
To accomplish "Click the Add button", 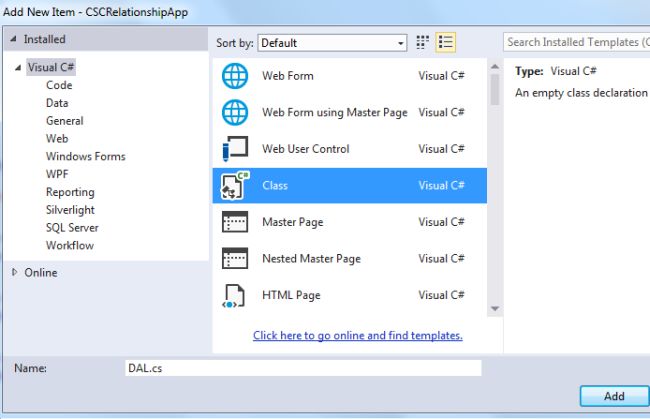I will pyautogui.click(x=614, y=396).
